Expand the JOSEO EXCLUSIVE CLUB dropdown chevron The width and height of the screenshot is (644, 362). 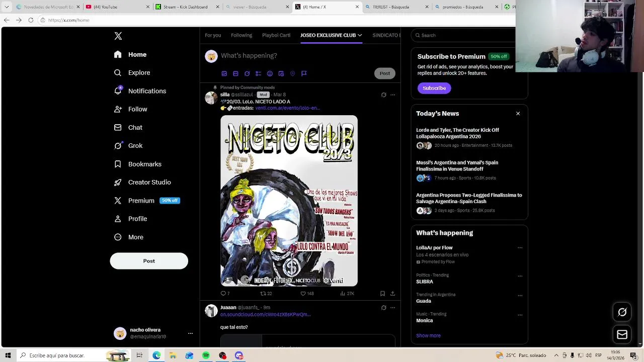[x=360, y=35]
